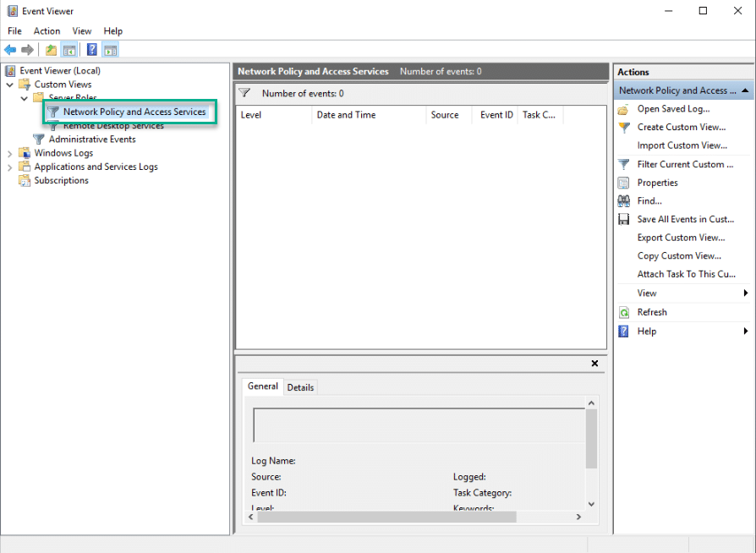Expand Applications and Services Logs node
Image resolution: width=756 pixels, height=553 pixels.
9,167
